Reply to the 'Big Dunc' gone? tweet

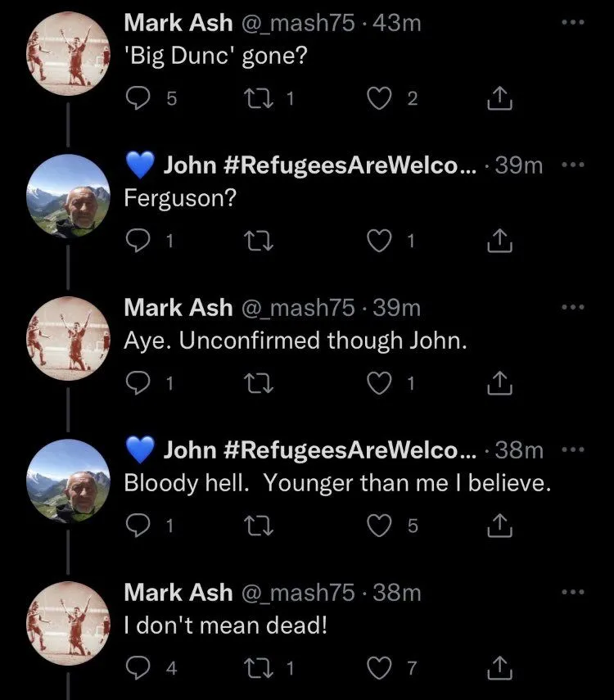pyautogui.click(x=138, y=99)
